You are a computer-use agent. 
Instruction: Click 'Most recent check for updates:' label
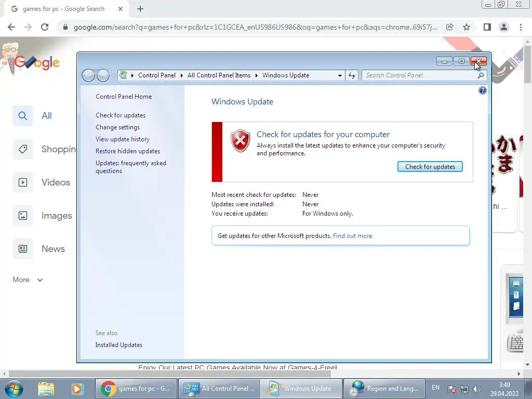click(254, 195)
